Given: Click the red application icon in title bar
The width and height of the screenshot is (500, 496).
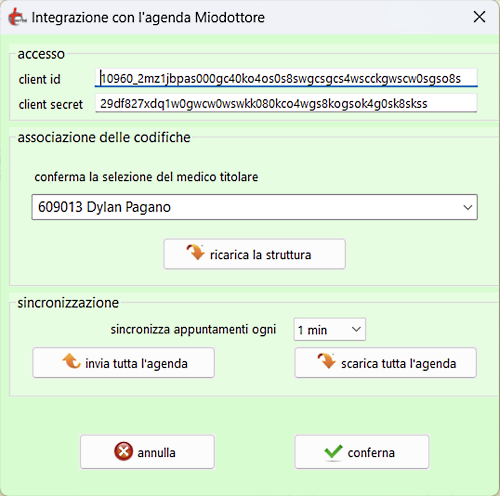Looking at the screenshot, I should [x=17, y=17].
